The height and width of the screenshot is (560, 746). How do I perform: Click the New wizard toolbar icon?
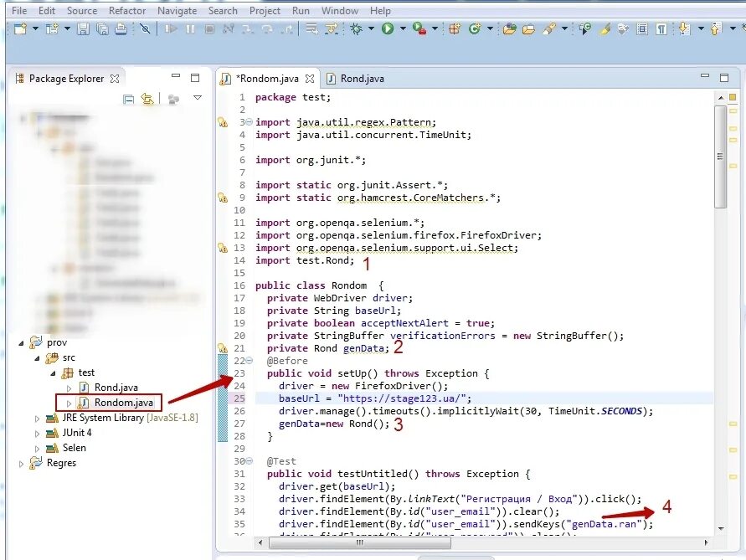click(x=20, y=29)
